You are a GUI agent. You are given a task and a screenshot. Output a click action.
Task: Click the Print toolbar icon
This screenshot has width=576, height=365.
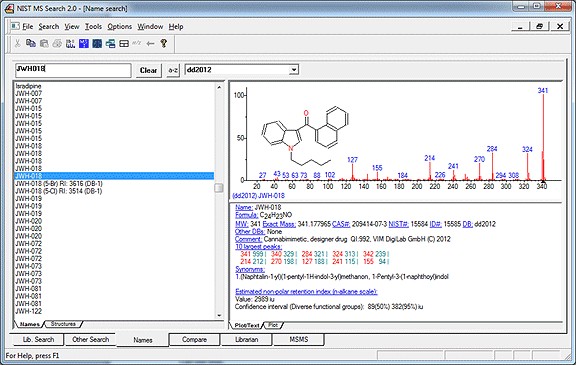[57, 44]
